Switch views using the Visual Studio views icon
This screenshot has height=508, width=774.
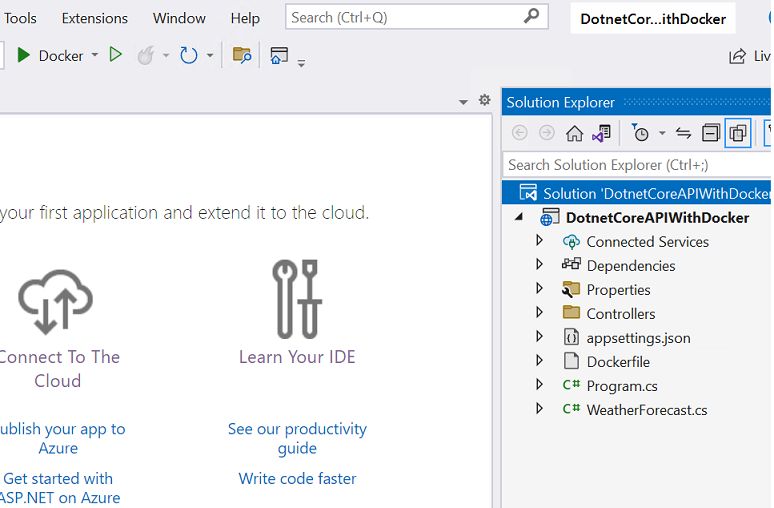coord(602,133)
